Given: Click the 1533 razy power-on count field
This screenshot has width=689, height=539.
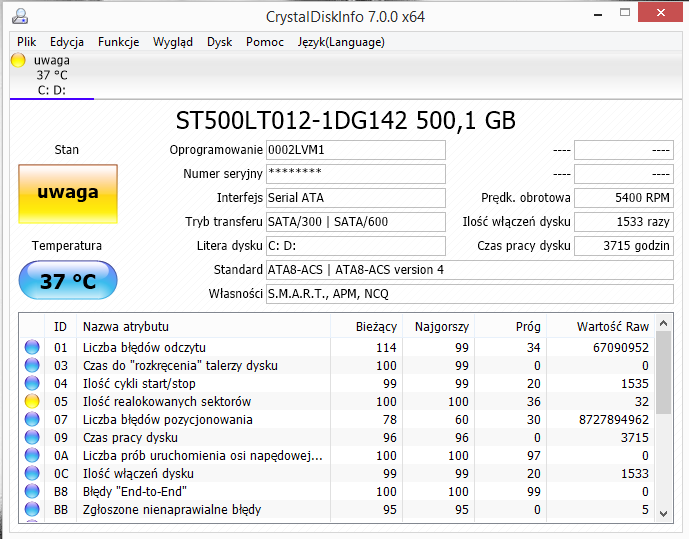Looking at the screenshot, I should click(624, 221).
